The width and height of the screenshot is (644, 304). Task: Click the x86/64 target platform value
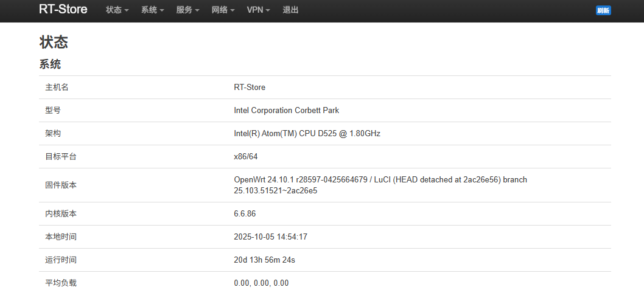tap(246, 157)
